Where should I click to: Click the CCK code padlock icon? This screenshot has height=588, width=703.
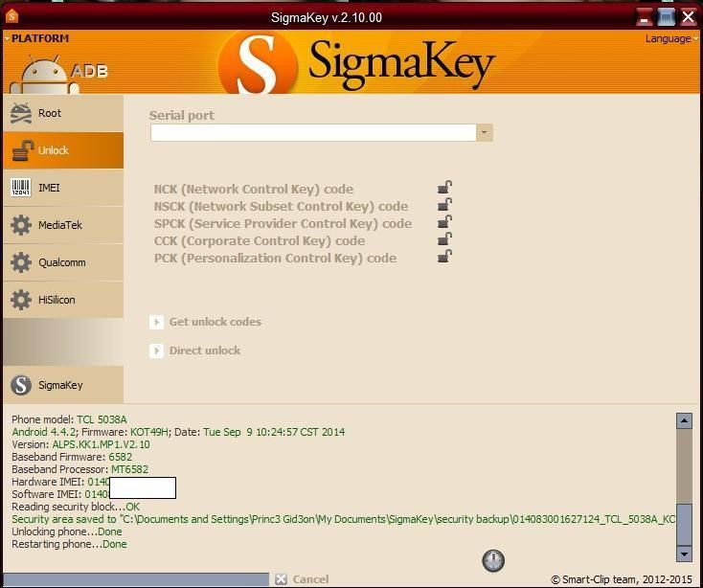point(443,240)
